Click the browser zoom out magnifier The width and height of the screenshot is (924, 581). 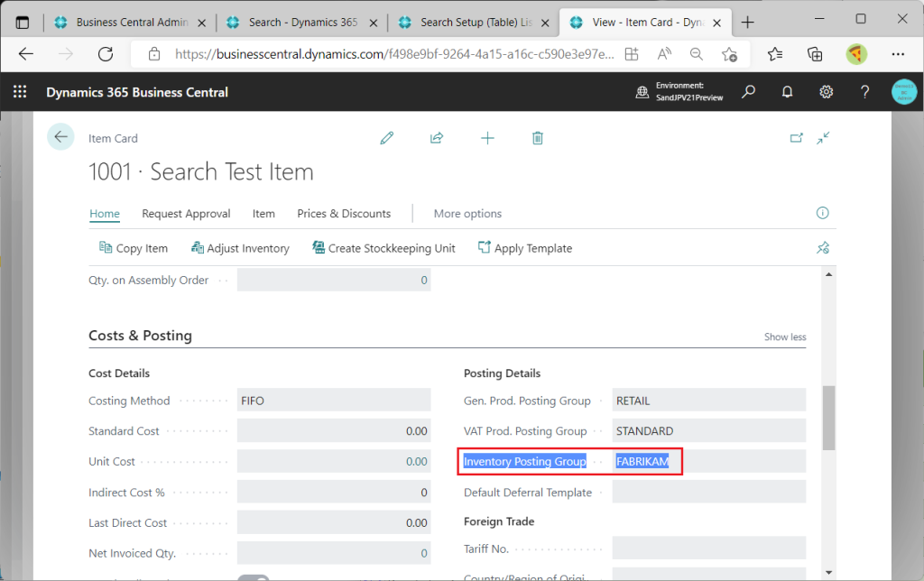[697, 54]
